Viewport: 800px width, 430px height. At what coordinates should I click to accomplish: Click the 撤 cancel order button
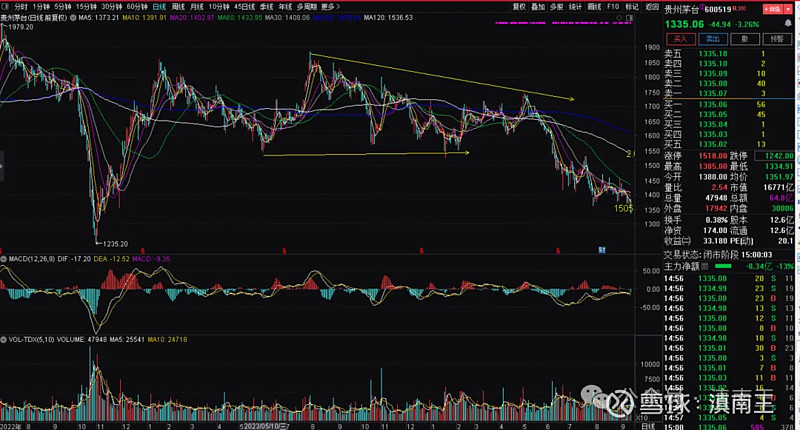click(x=745, y=39)
